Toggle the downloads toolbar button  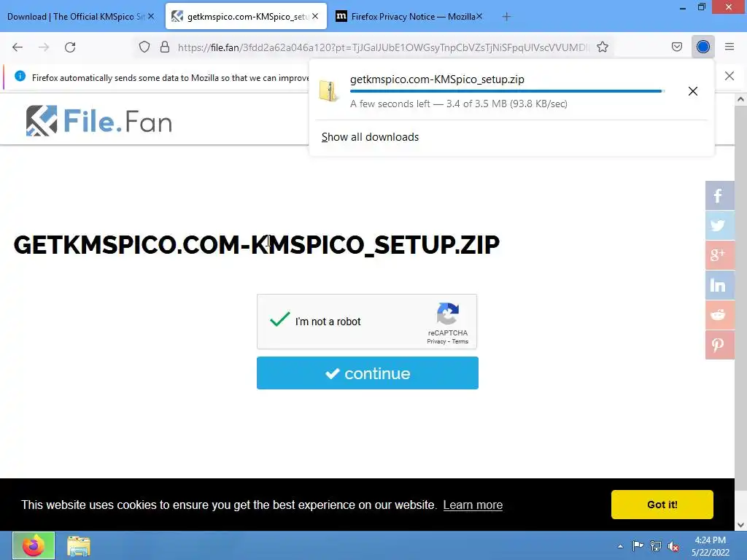[703, 47]
